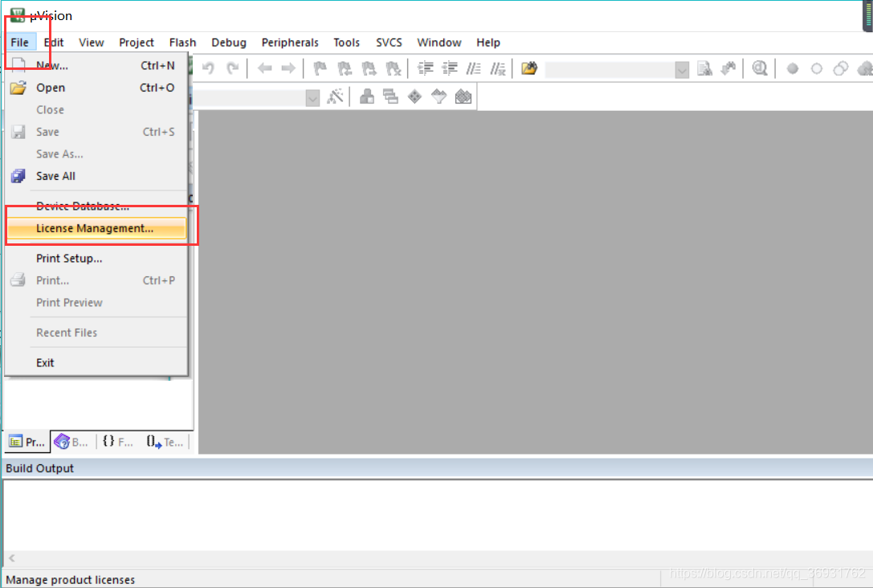Open Options for Target magic wand icon
Screen dimensions: 873x588
click(x=335, y=97)
